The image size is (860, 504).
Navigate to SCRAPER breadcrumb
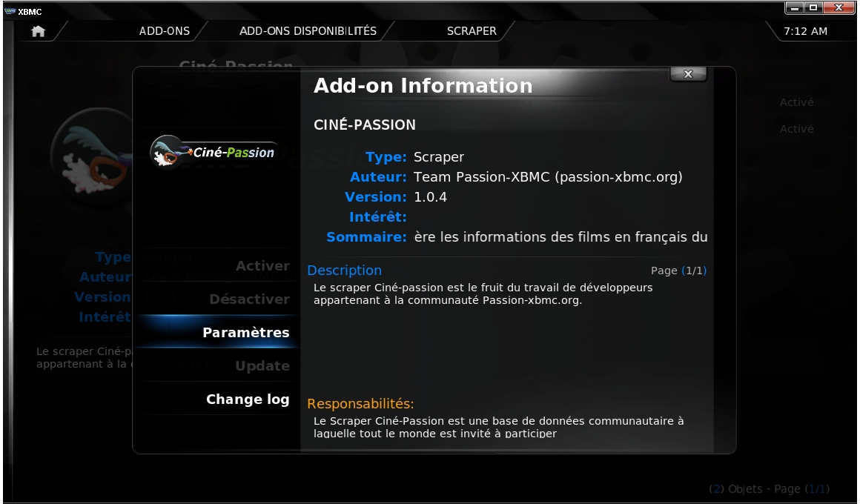(472, 31)
